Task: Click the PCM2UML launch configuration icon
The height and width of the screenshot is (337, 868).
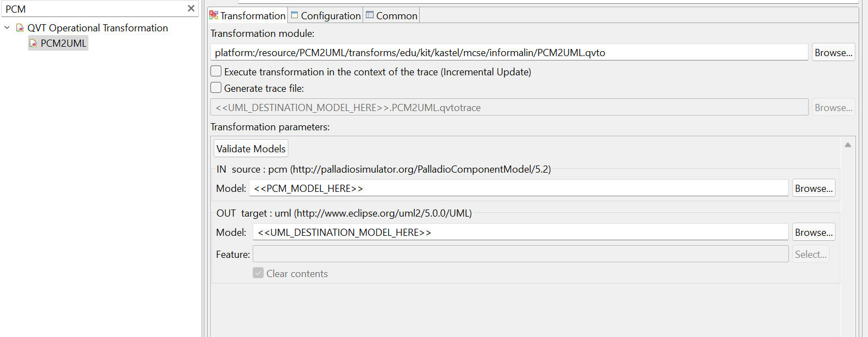Action: coord(34,43)
